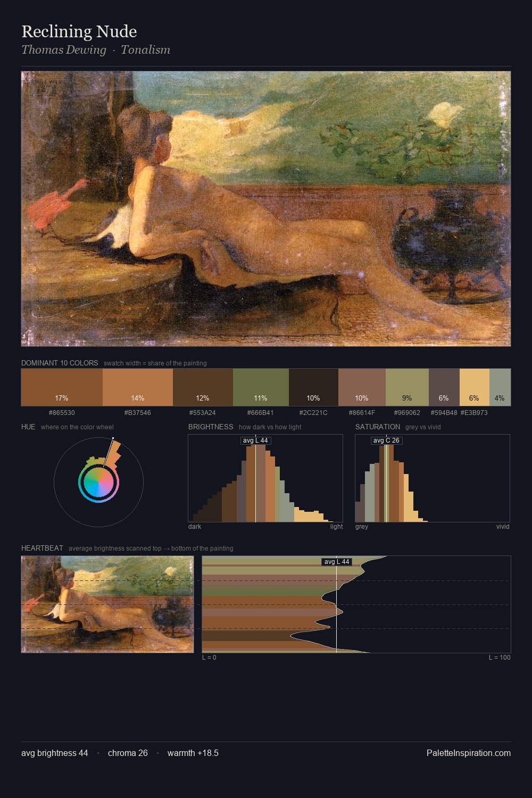This screenshot has height=798, width=532.
Task: Select the 12% dark brown swatch #553A24
Action: (203, 387)
